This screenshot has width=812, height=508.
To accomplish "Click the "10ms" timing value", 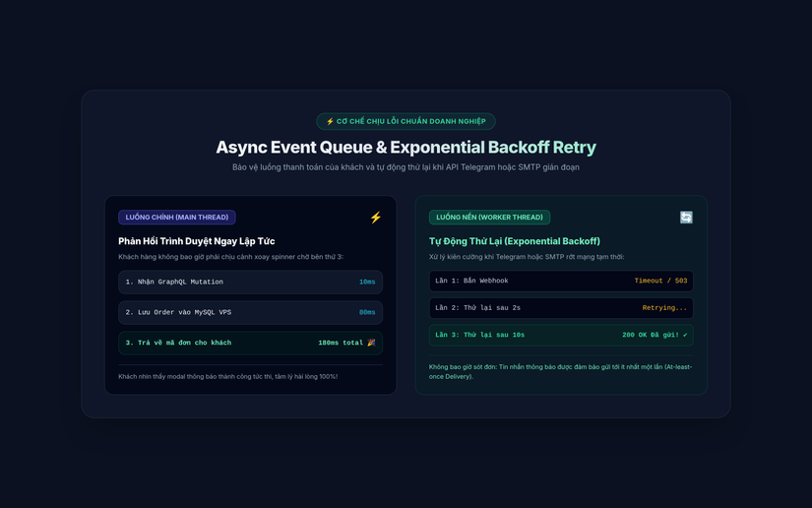I will click(x=367, y=283).
